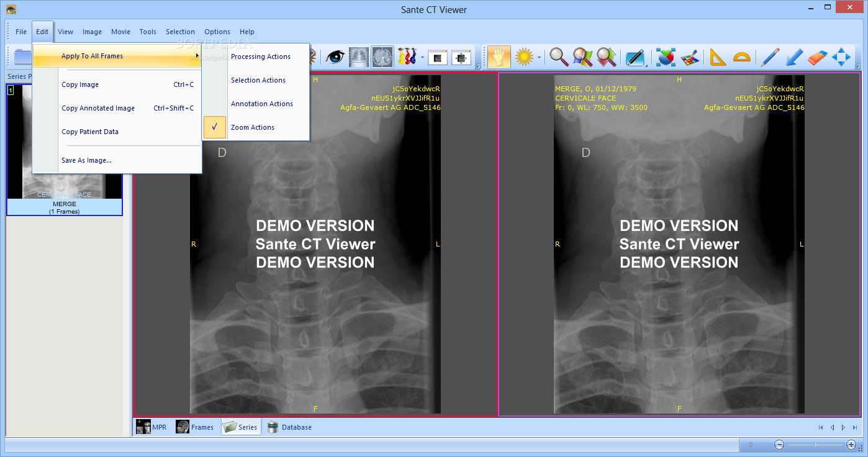Toggle Processing Actions in submenu
Viewport: 868px width, 457px height.
pyautogui.click(x=255, y=57)
